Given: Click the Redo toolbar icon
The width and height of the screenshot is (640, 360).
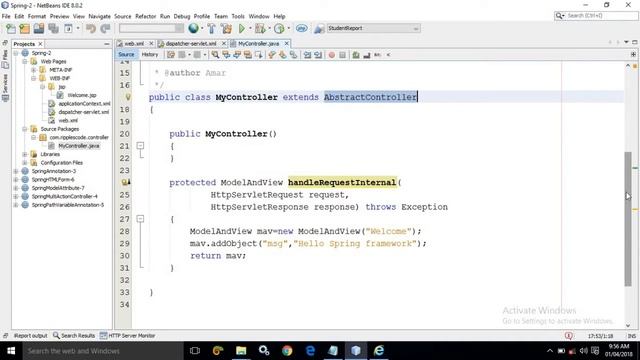Looking at the screenshot, I should tap(105, 28).
